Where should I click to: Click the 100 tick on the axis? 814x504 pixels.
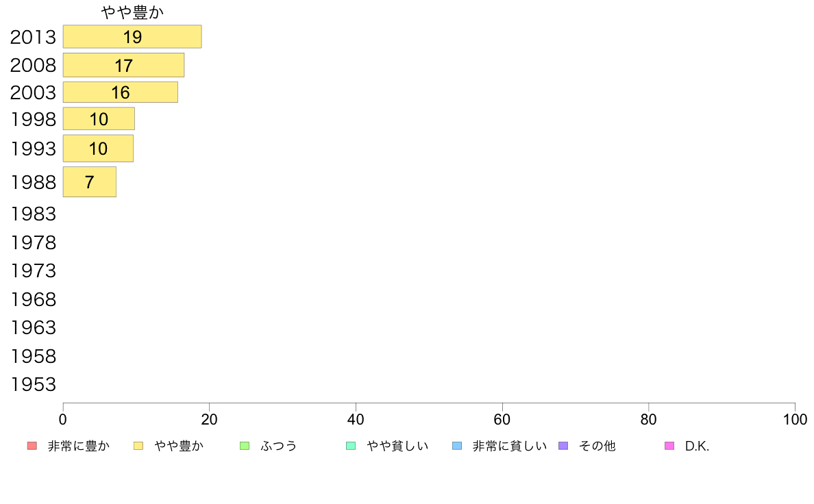click(795, 419)
